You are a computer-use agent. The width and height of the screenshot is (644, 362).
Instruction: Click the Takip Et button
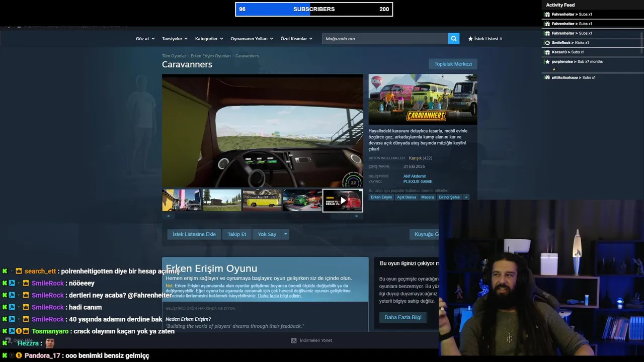[236, 234]
